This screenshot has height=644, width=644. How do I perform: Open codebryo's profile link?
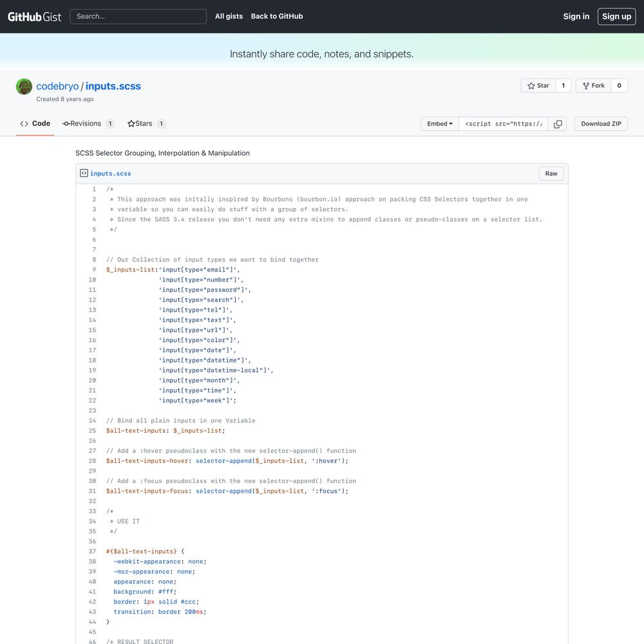[57, 86]
